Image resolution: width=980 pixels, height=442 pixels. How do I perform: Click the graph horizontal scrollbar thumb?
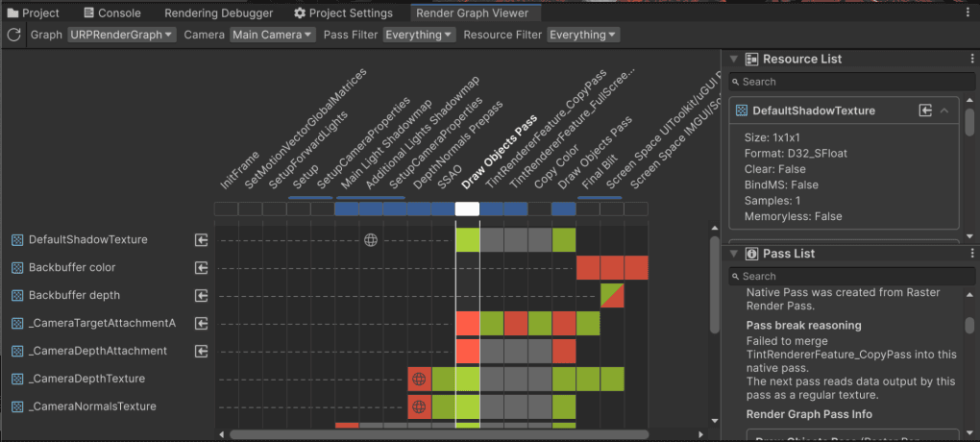point(439,434)
